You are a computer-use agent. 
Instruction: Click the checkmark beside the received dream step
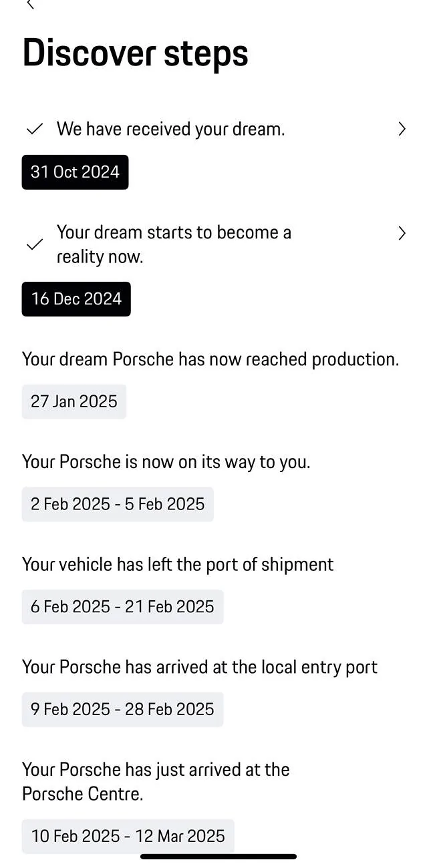point(35,129)
